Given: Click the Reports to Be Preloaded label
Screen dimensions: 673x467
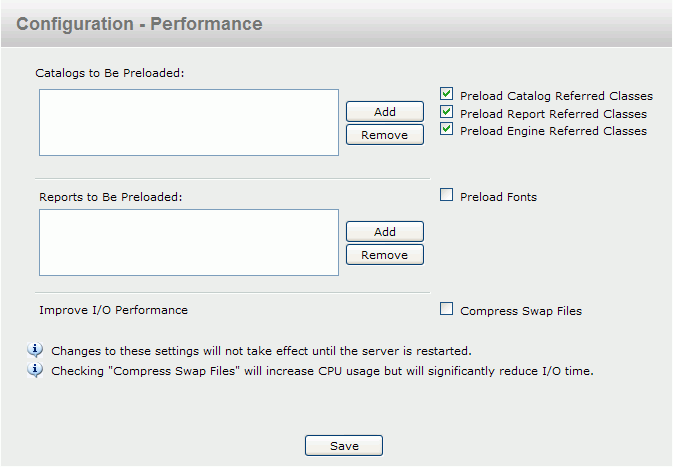Looking at the screenshot, I should pyautogui.click(x=111, y=197).
